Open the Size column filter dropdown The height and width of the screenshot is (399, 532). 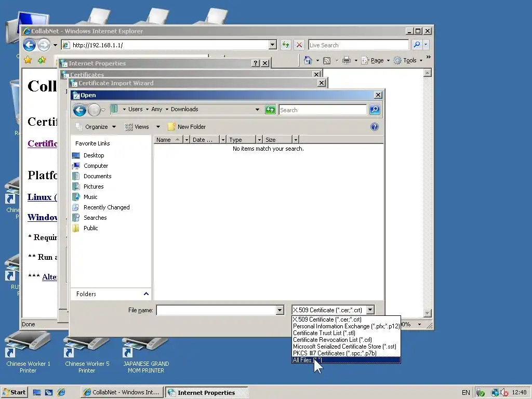pyautogui.click(x=296, y=139)
